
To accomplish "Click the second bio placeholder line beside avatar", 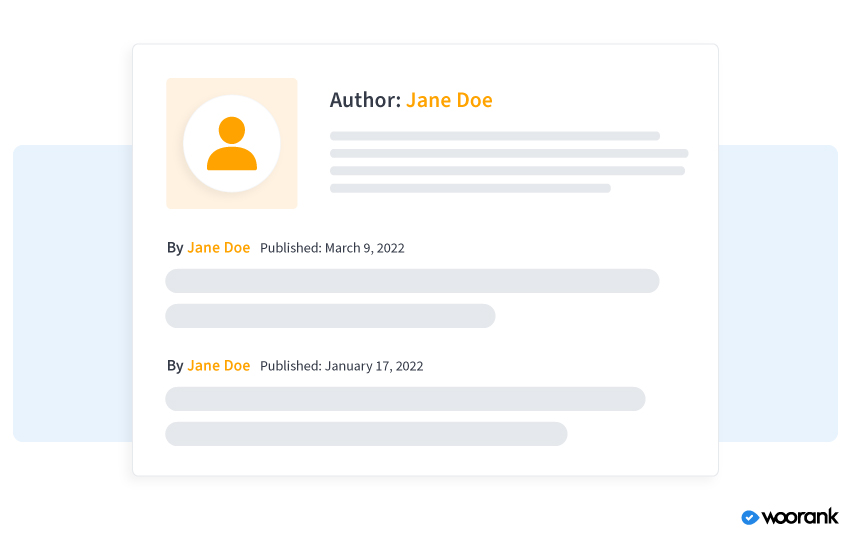I will [x=509, y=153].
